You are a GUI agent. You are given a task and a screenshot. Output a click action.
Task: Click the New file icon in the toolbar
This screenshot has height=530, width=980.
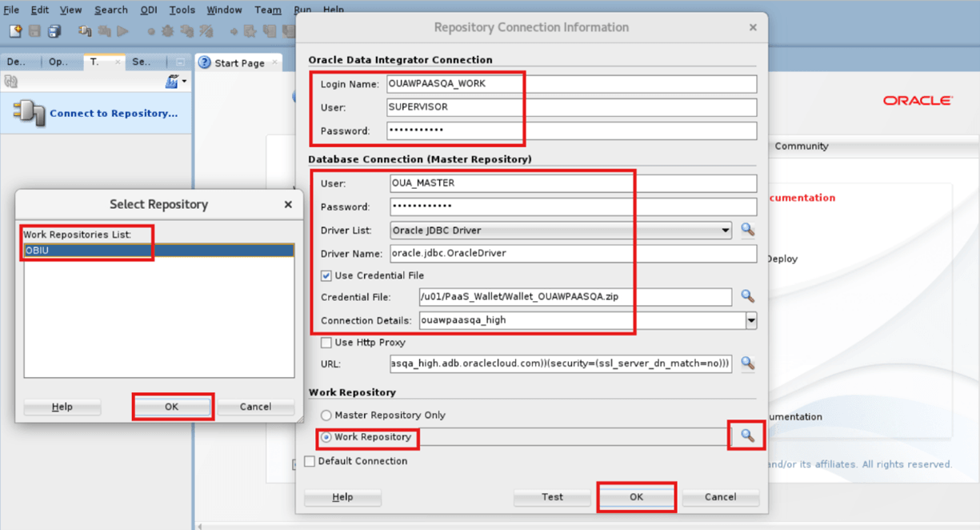pyautogui.click(x=14, y=30)
